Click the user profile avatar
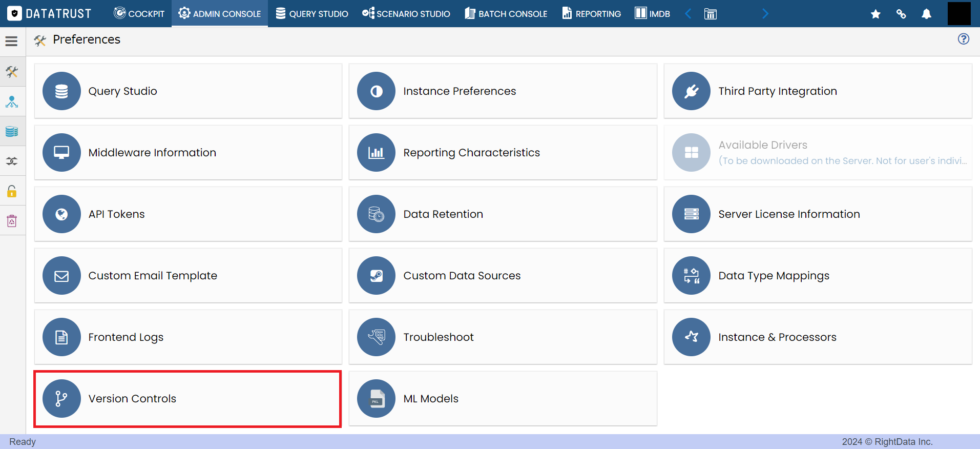 (x=959, y=13)
